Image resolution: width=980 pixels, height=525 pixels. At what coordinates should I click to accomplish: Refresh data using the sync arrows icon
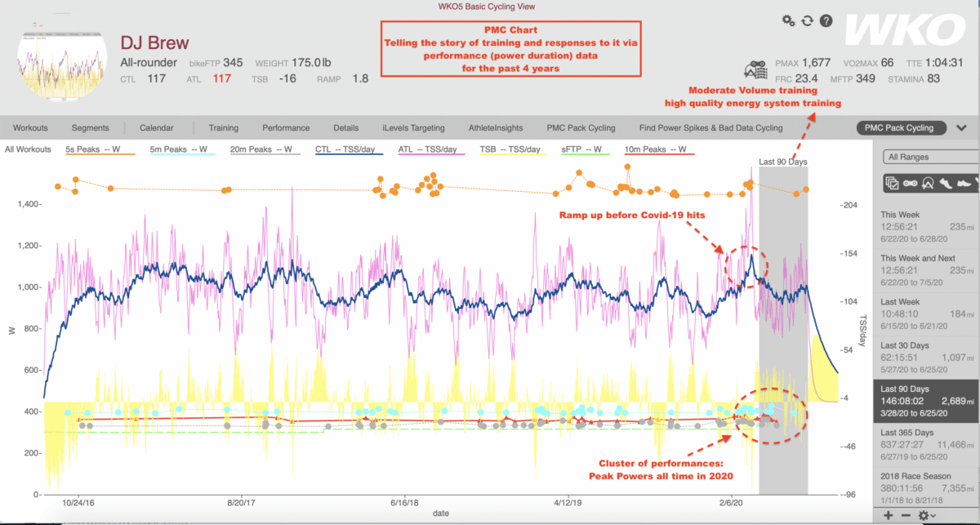click(x=807, y=19)
